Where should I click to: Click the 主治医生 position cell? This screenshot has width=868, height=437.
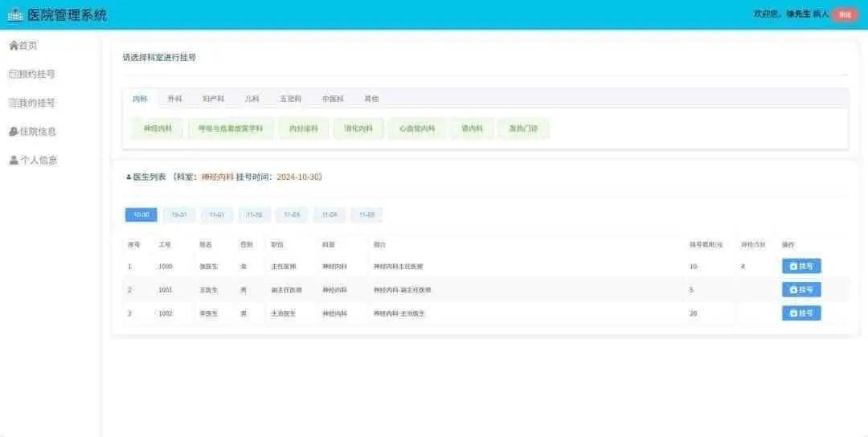coord(284,313)
